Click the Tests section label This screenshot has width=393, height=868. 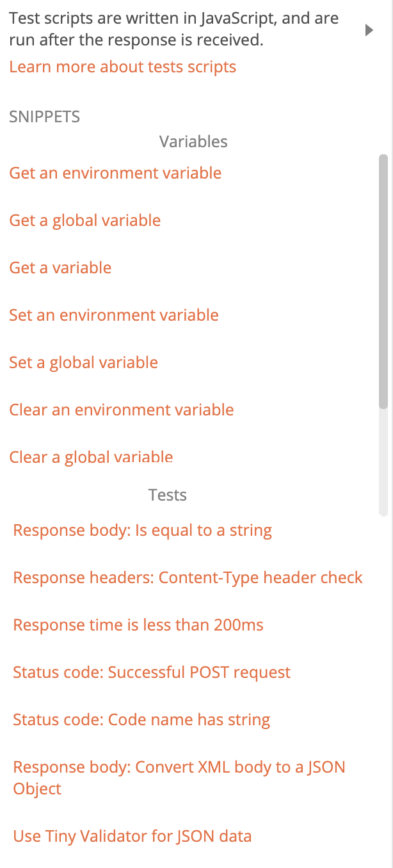(x=168, y=495)
